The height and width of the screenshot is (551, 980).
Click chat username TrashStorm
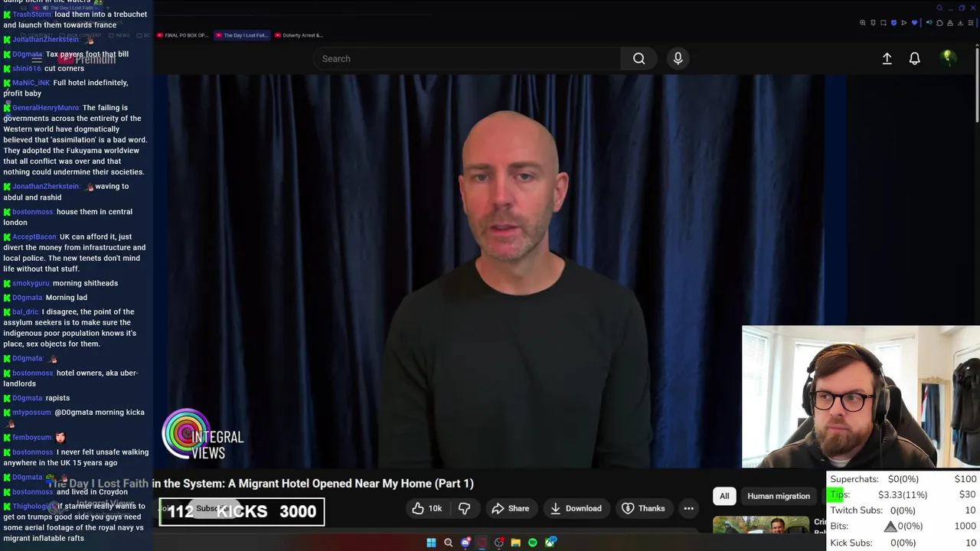[31, 15]
